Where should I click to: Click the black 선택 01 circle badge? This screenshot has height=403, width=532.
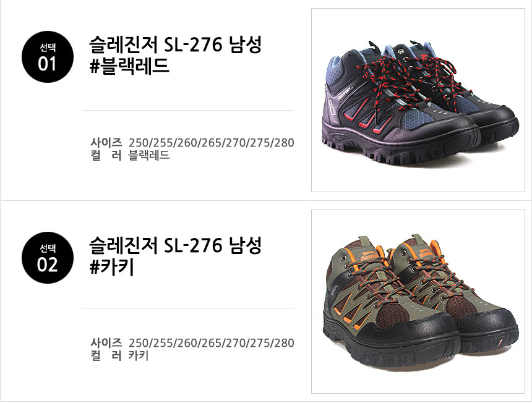[48, 57]
